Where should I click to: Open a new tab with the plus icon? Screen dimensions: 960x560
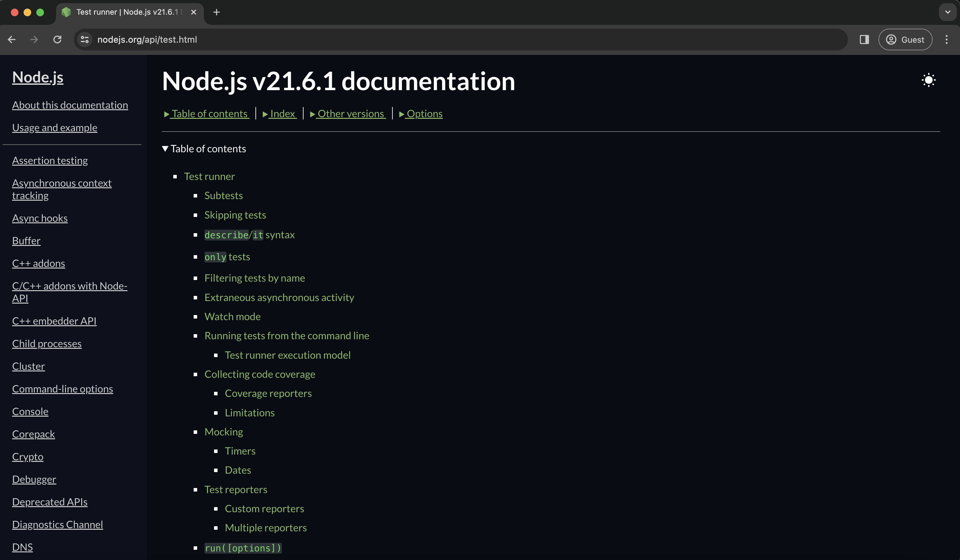coord(216,12)
